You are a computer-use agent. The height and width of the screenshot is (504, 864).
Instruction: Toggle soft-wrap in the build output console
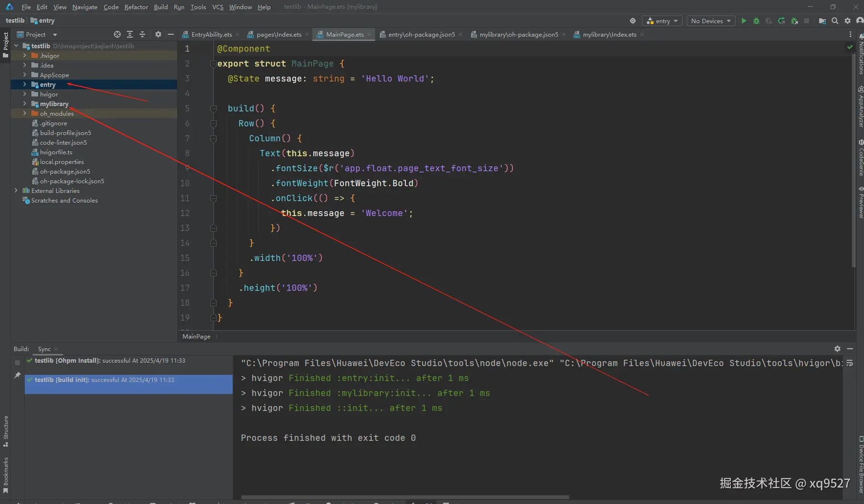click(x=850, y=363)
